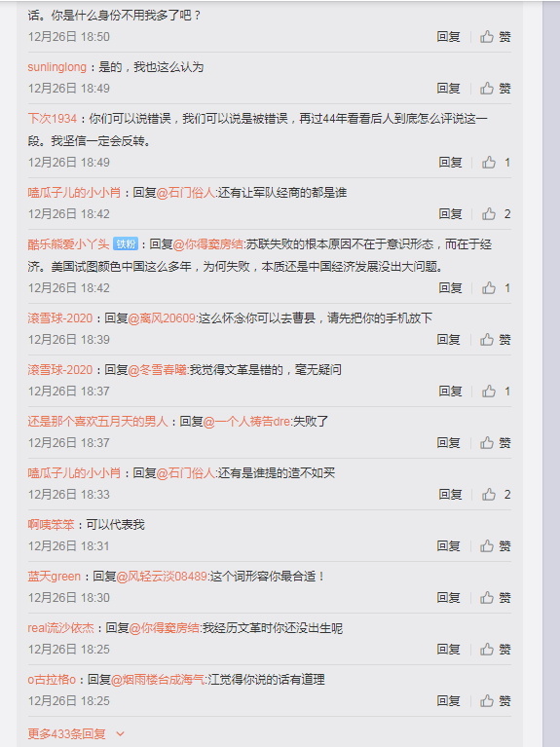The height and width of the screenshot is (747, 560).
Task: Click the page's right-side scrollbar
Action: [551, 374]
